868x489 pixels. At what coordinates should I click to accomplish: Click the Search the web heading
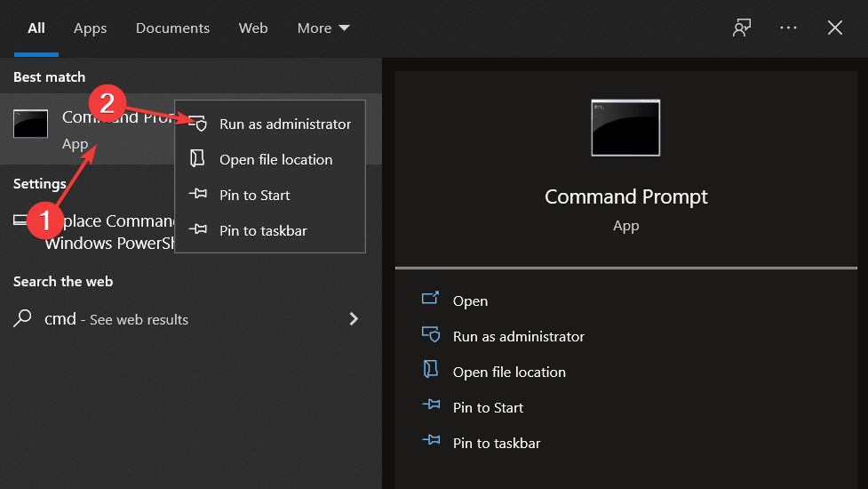[x=63, y=281]
